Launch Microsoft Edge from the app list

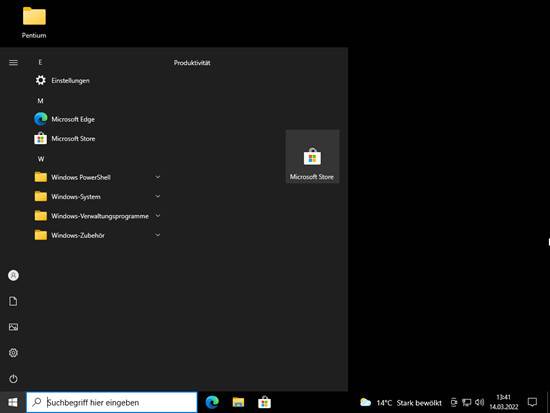pyautogui.click(x=97, y=119)
